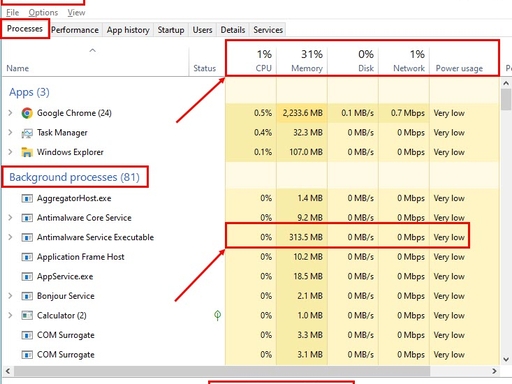Image resolution: width=512 pixels, height=384 pixels.
Task: Click the vertical scrollbar thumb
Action: coord(506,99)
